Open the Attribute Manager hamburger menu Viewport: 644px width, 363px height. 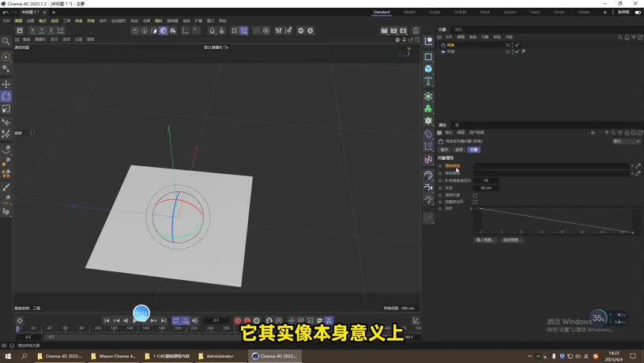pyautogui.click(x=439, y=133)
